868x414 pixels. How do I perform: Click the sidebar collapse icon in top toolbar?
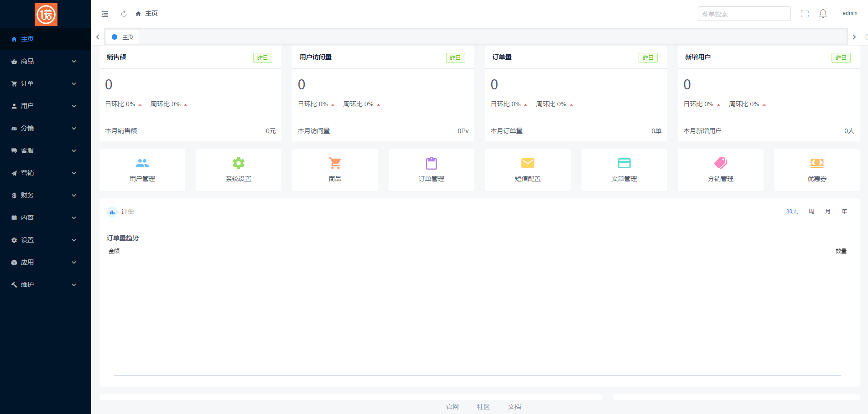pyautogui.click(x=104, y=14)
